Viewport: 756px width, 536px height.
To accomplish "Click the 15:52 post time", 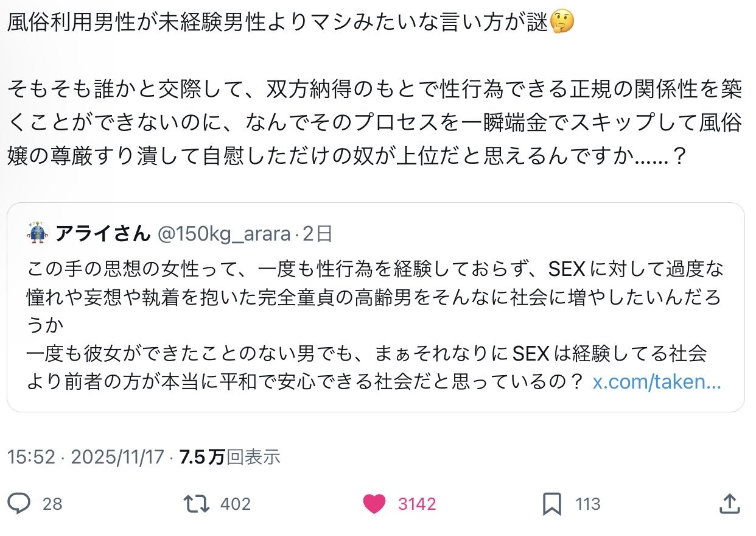I will [x=31, y=457].
